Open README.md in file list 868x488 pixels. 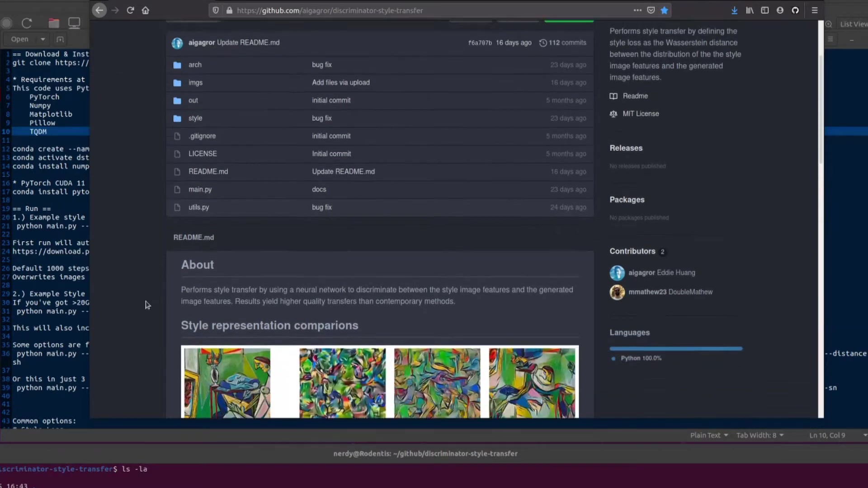(208, 172)
